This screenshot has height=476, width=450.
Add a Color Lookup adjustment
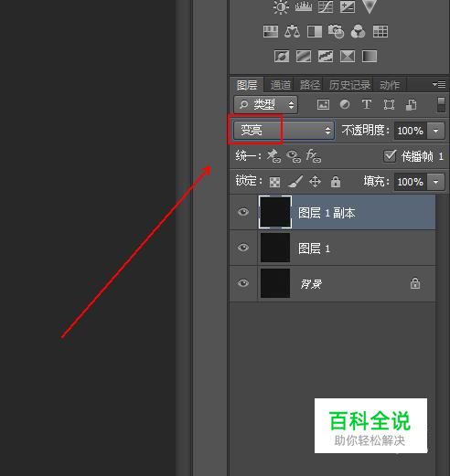[380, 31]
